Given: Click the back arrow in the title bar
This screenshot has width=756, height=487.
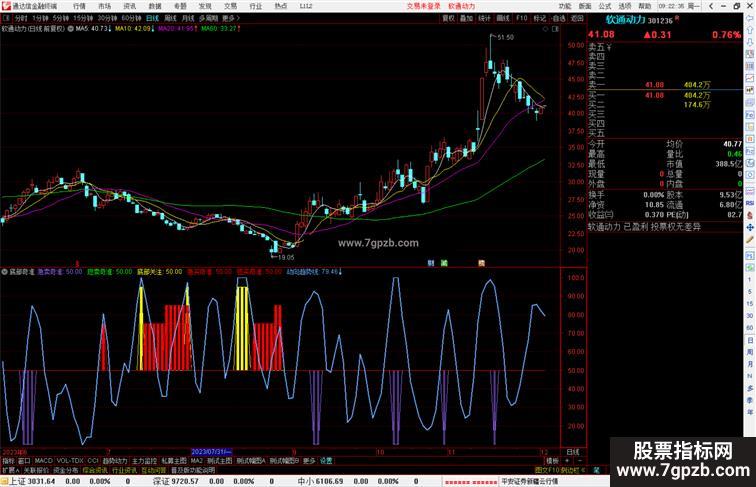Looking at the screenshot, I should (x=711, y=6).
